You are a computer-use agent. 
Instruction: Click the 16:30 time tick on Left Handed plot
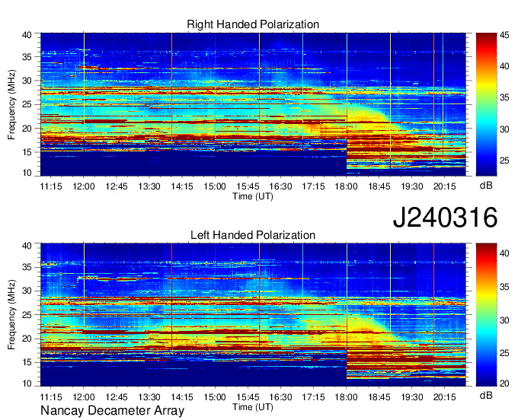tap(280, 397)
